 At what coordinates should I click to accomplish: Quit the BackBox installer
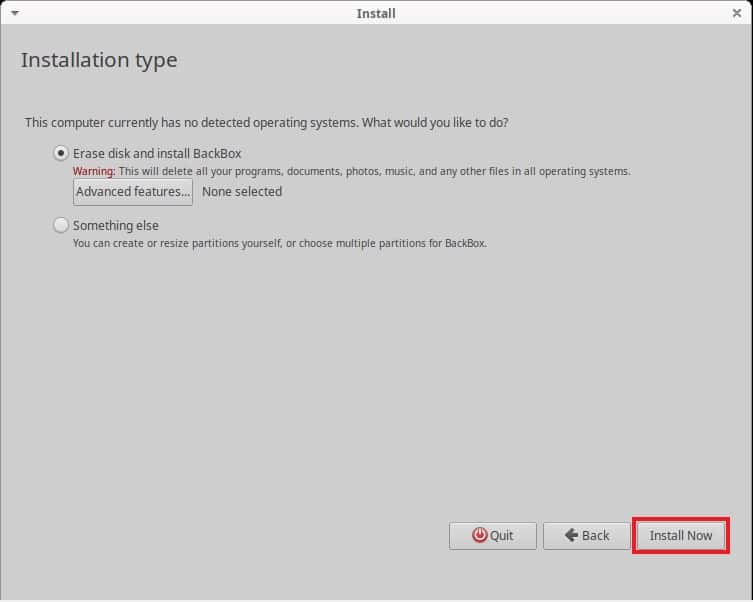493,535
